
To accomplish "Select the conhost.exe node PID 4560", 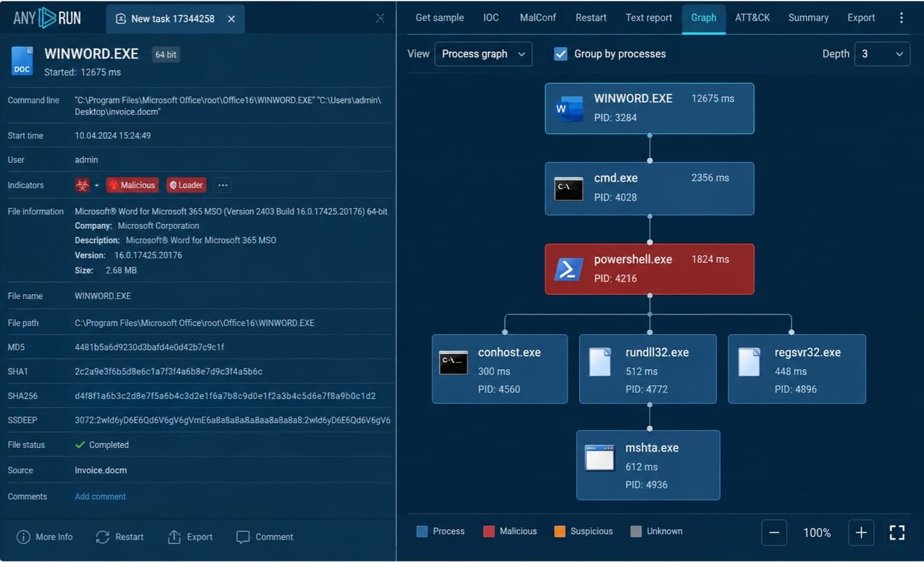I will [x=500, y=369].
